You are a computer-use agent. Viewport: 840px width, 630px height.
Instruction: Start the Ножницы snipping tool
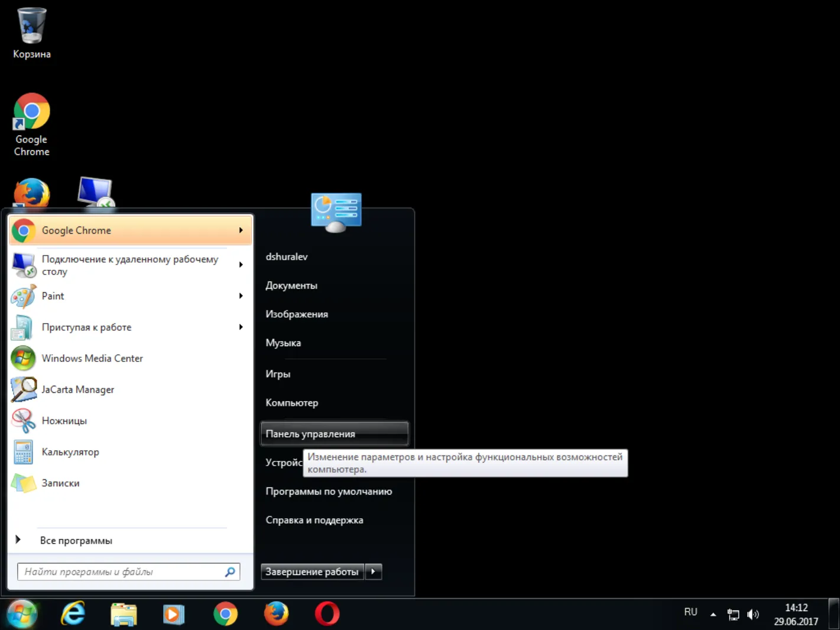[x=131, y=421]
